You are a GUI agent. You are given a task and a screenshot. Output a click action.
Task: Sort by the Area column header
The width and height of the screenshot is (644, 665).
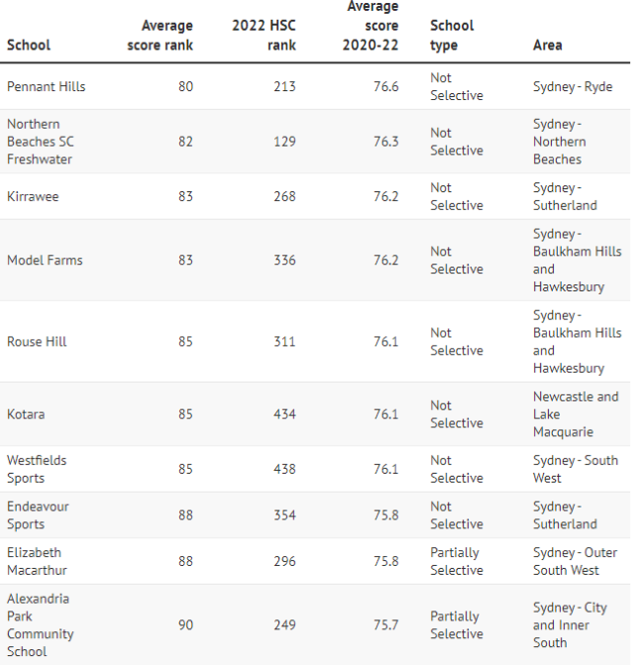[x=547, y=45]
